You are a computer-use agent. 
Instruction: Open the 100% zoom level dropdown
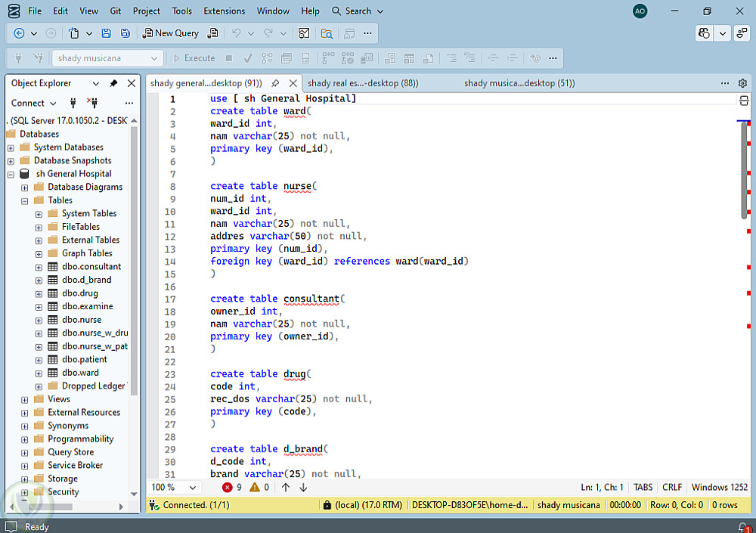click(193, 488)
